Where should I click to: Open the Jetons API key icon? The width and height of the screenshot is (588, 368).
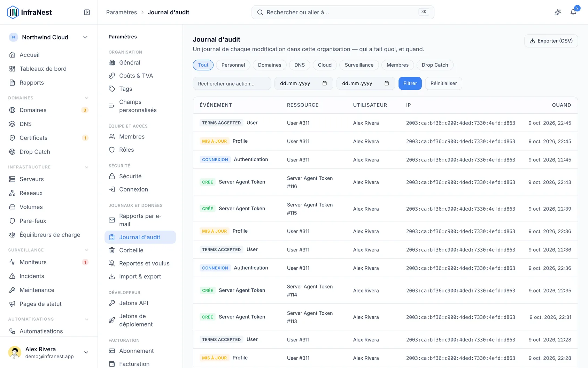coord(112,303)
